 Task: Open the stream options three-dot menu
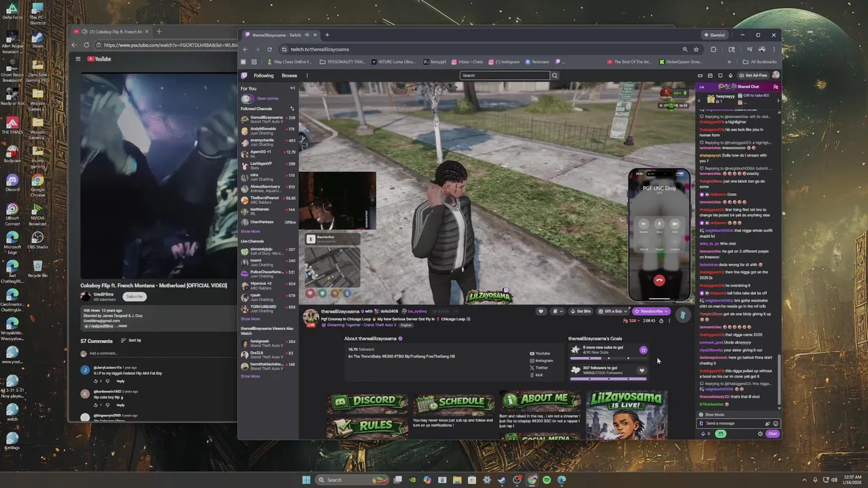click(x=669, y=321)
